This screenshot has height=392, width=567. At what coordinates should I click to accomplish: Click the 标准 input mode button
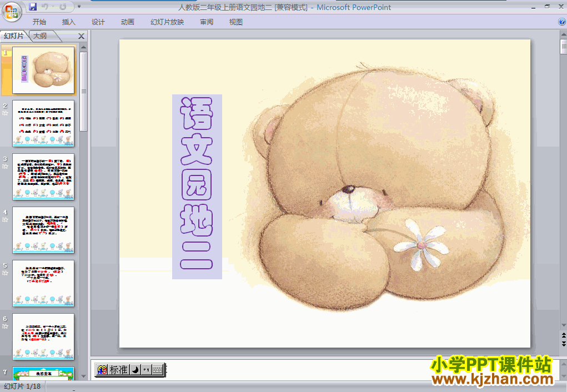click(x=119, y=370)
